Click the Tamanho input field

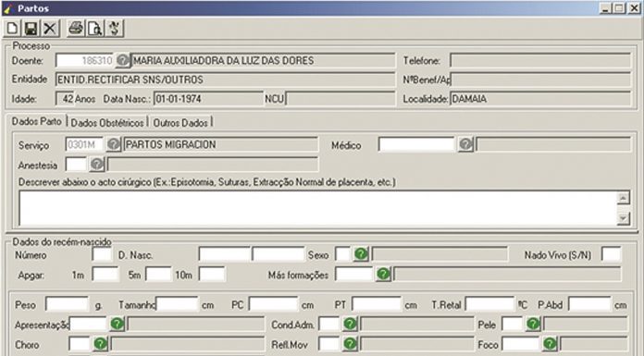tap(177, 304)
